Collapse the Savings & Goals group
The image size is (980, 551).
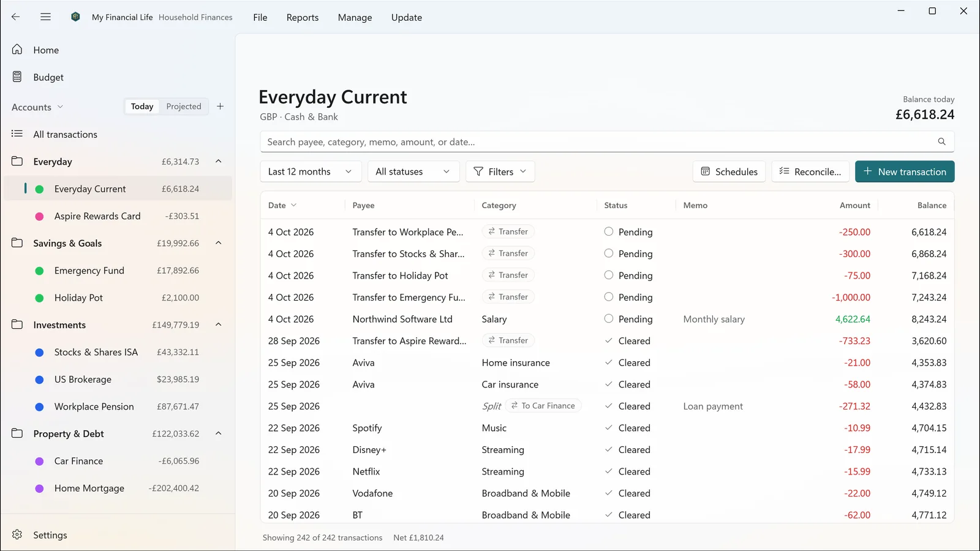[x=219, y=243]
